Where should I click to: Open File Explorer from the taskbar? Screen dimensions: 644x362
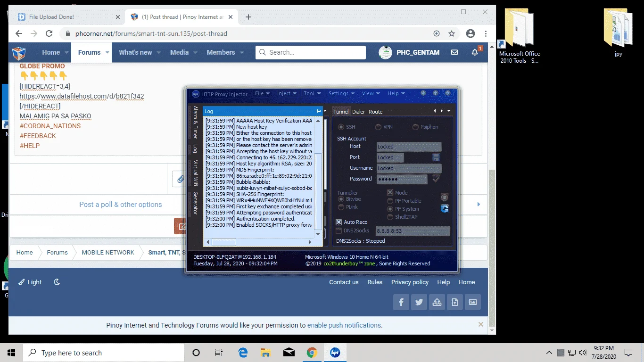(265, 353)
